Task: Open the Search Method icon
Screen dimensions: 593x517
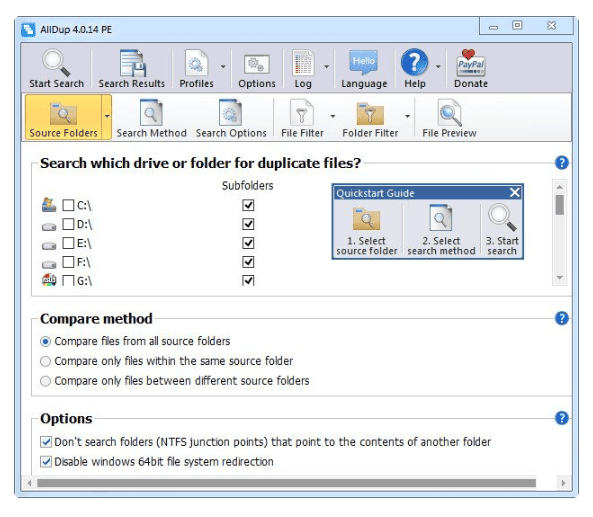Action: [x=151, y=112]
